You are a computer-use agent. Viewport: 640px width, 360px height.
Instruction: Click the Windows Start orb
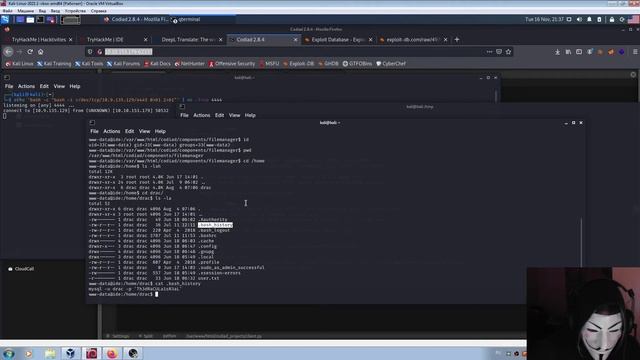click(x=9, y=353)
